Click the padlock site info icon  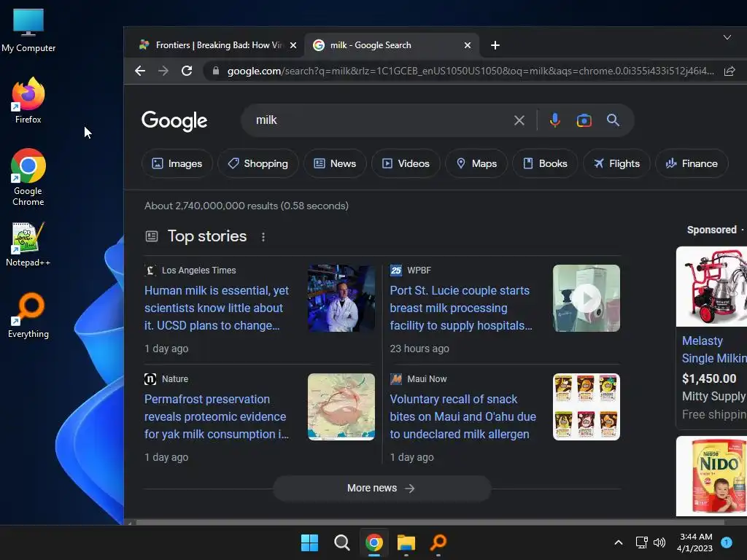(x=216, y=71)
